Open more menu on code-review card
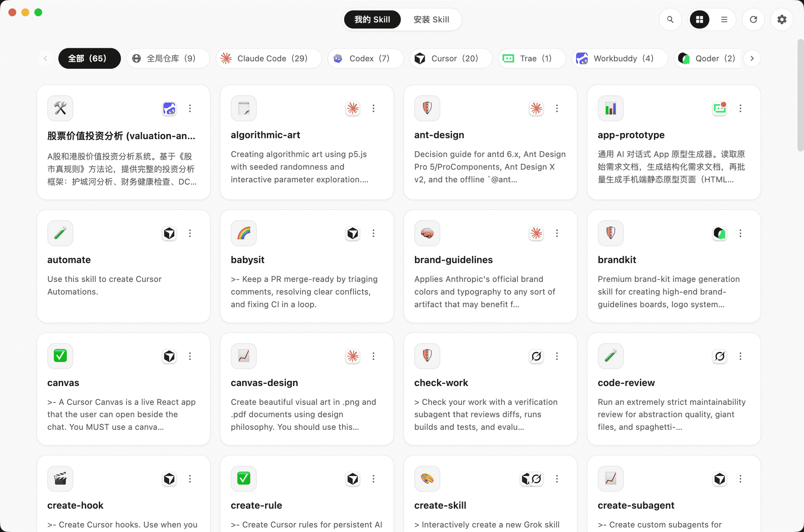This screenshot has height=532, width=804. pyautogui.click(x=740, y=356)
